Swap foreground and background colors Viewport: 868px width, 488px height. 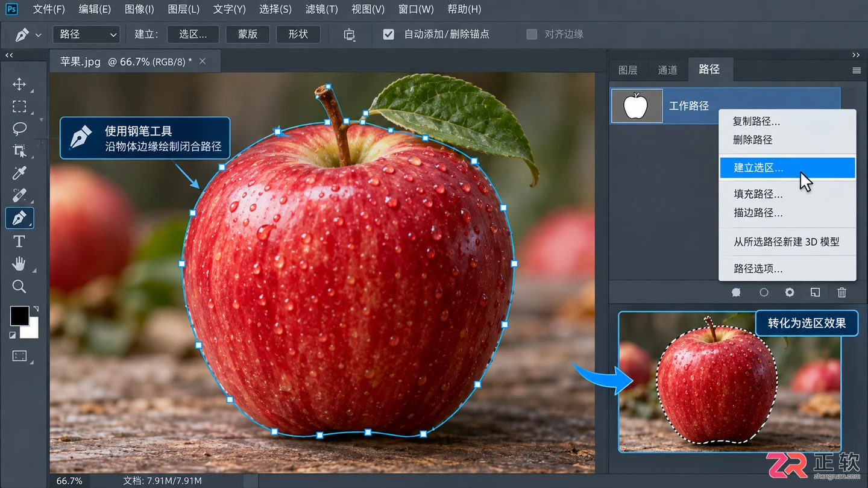(x=35, y=309)
